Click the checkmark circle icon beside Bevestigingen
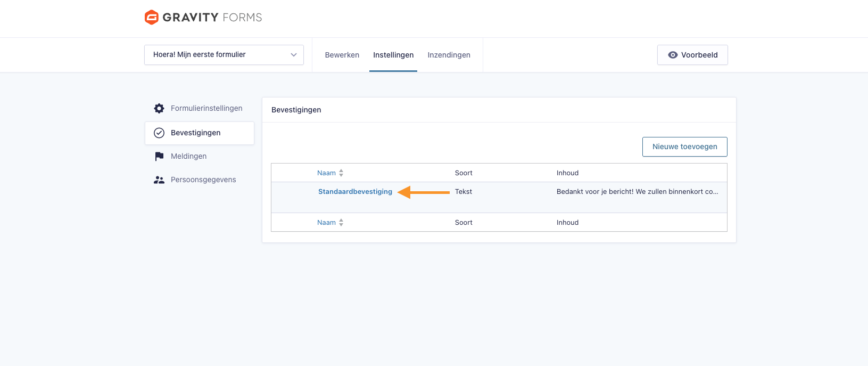 pyautogui.click(x=159, y=133)
